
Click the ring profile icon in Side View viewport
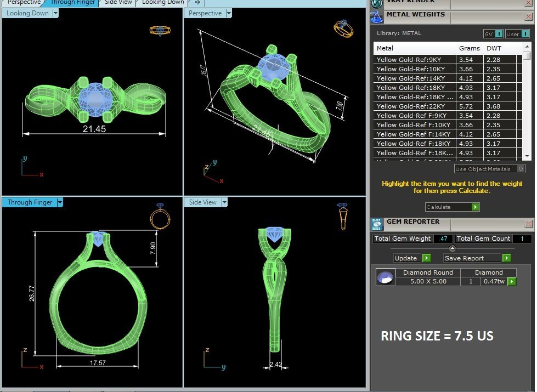coord(342,216)
